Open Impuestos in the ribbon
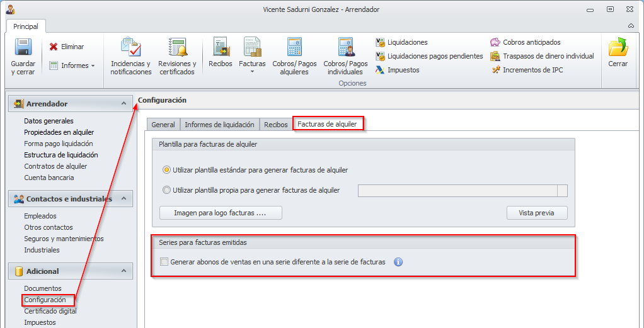The image size is (644, 328). 398,71
